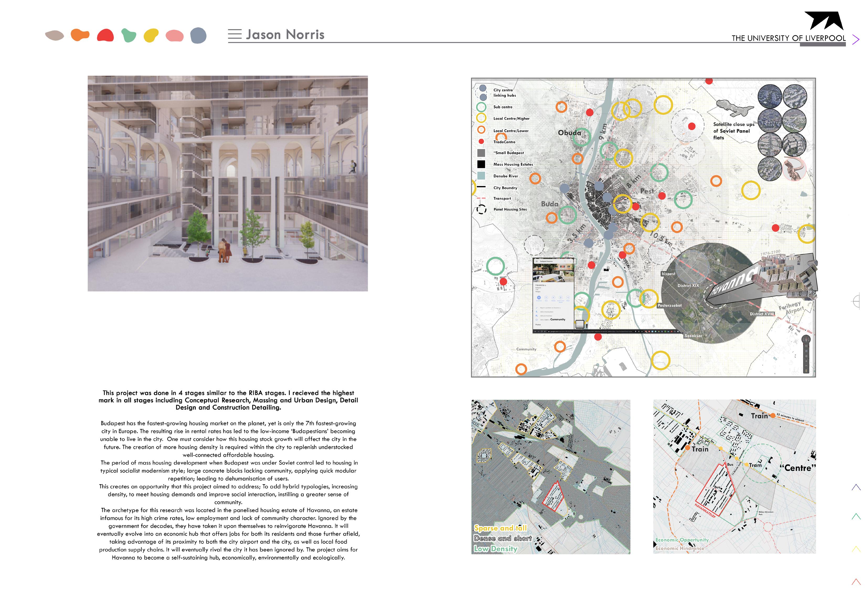
Task: Click the purple right chevron arrow
Action: click(x=856, y=39)
